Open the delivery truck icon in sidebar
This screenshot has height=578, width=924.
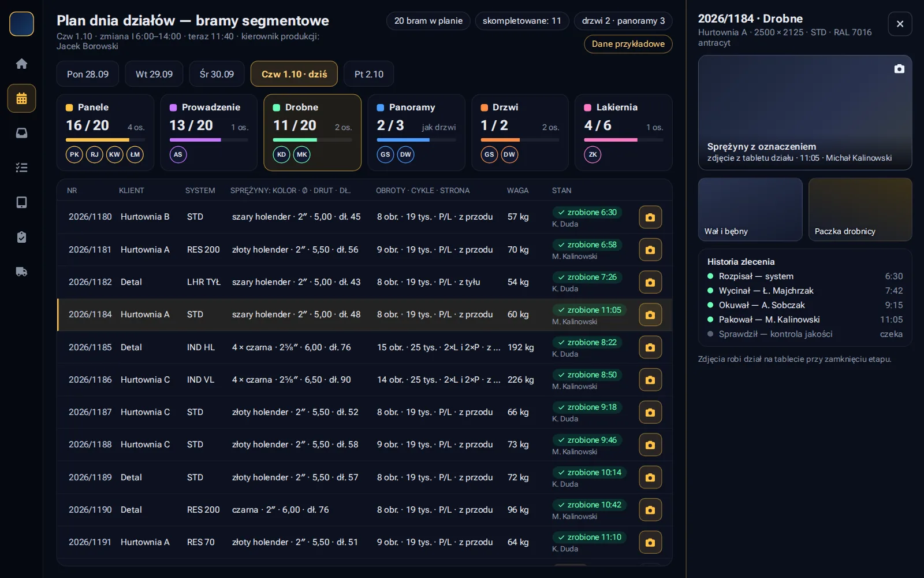point(21,272)
